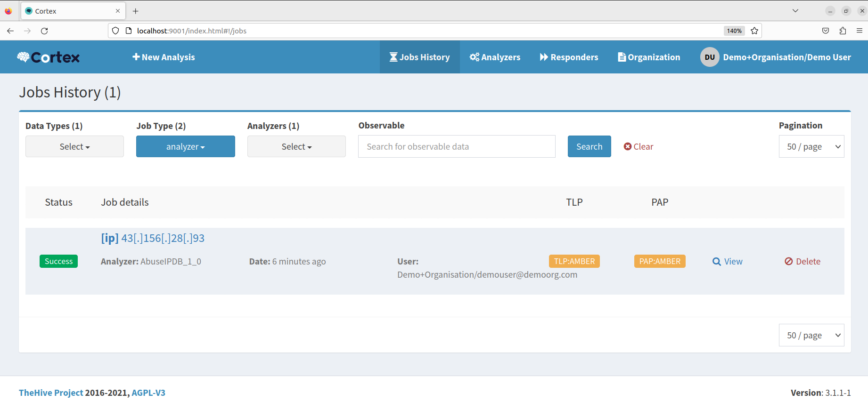Close the Cortex browser tab
Screen dimensions: 868x409
[x=118, y=11]
